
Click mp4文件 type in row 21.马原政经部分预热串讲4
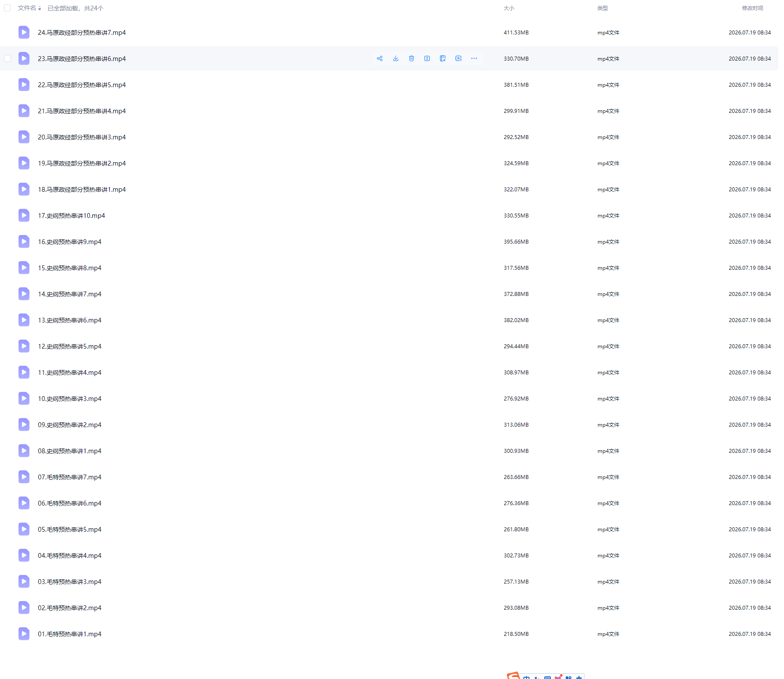(608, 111)
